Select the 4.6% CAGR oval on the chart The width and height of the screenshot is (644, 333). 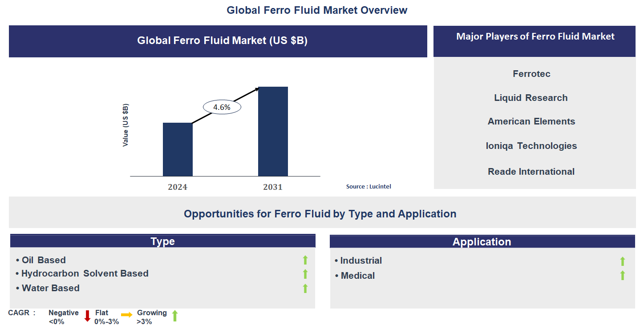222,106
